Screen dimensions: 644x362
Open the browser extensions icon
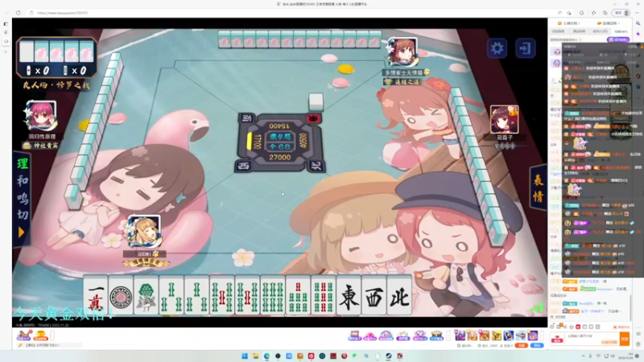tap(581, 13)
